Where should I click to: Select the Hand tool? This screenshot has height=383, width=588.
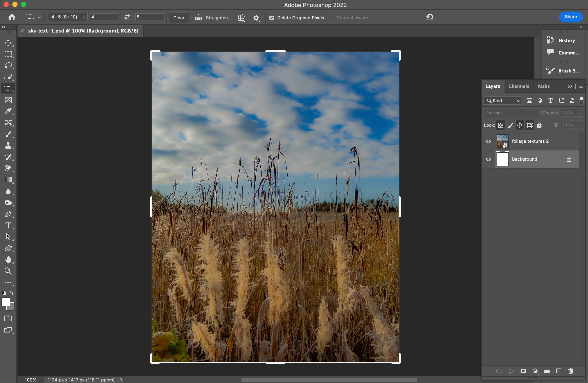click(x=8, y=260)
